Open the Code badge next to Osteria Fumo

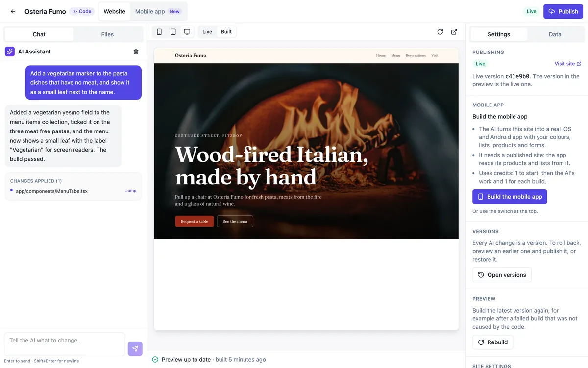[x=82, y=11]
